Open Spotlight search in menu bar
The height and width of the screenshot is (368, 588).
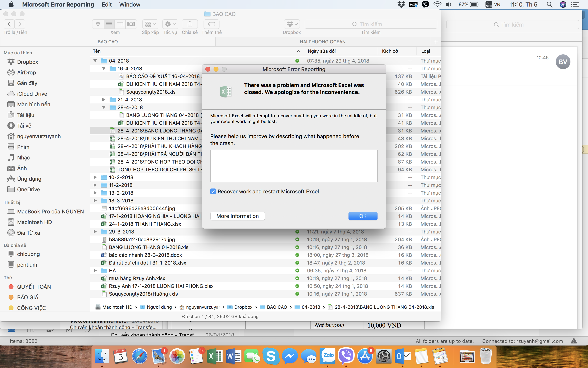pos(550,5)
